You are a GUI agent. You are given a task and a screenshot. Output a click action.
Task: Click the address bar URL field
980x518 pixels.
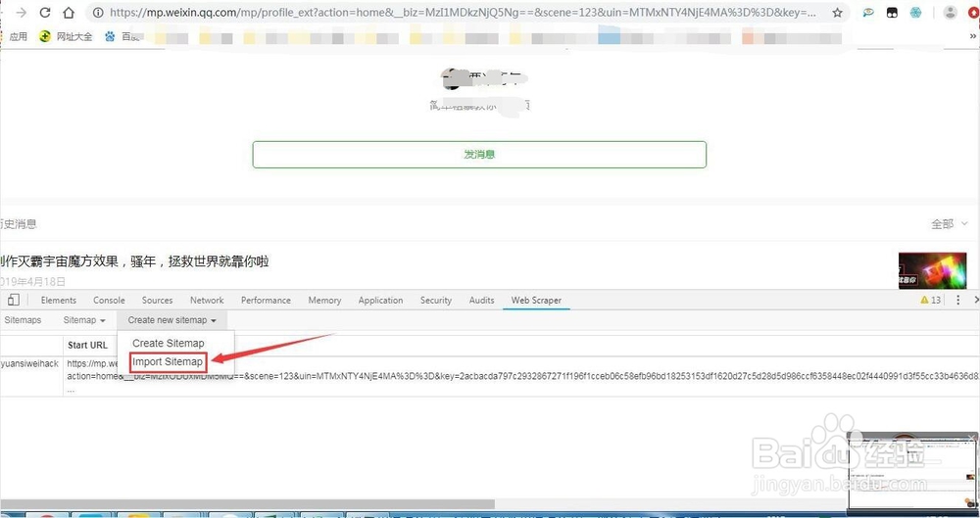tap(463, 13)
